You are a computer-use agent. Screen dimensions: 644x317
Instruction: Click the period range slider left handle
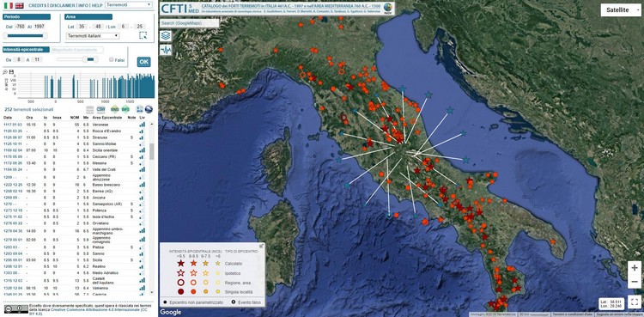tap(5, 36)
